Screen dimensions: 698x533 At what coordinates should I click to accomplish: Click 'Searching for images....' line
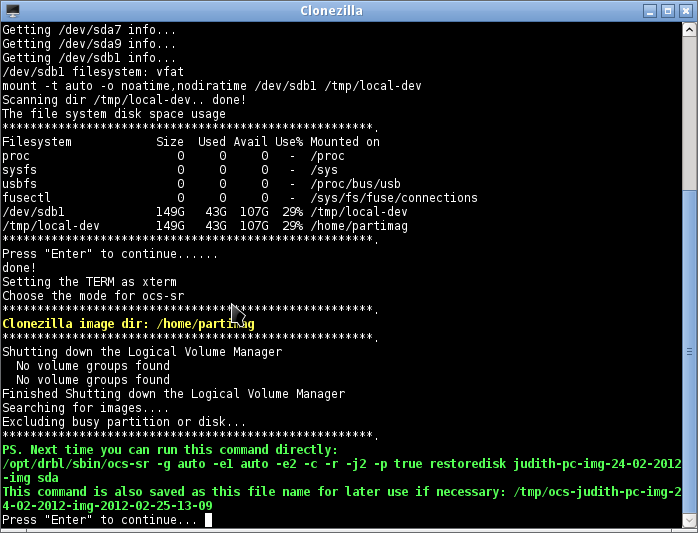[85, 408]
